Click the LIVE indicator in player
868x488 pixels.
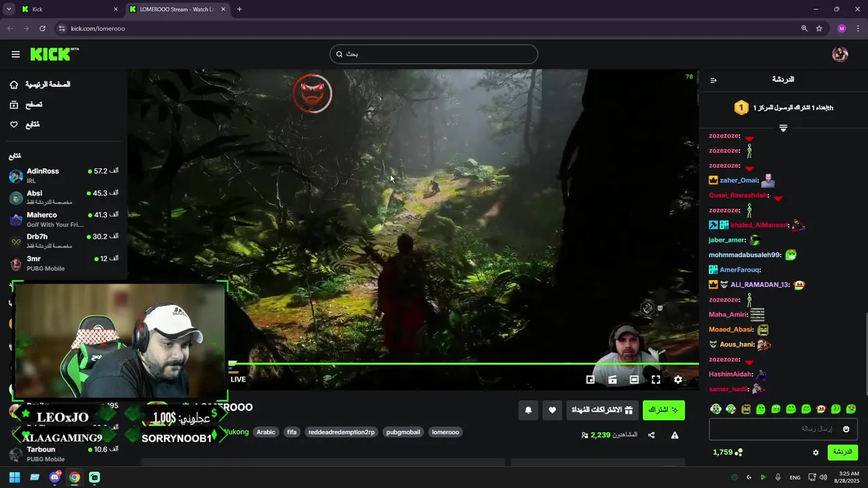pyautogui.click(x=238, y=380)
